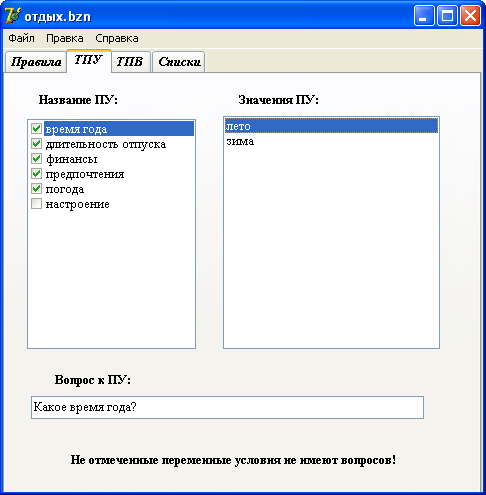Image resolution: width=486 pixels, height=495 pixels.
Task: Uncheck the погода checkbox
Action: pos(36,189)
